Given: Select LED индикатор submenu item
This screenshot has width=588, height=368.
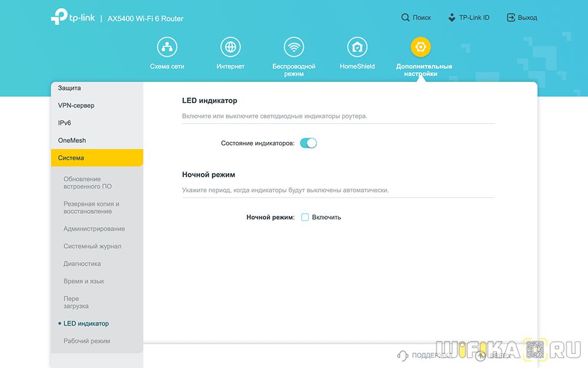Looking at the screenshot, I should (x=86, y=323).
